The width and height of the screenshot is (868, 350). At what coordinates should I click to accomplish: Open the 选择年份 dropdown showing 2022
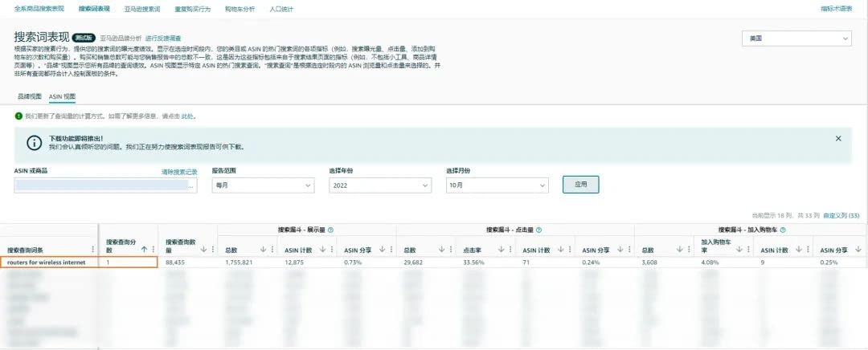pyautogui.click(x=379, y=185)
